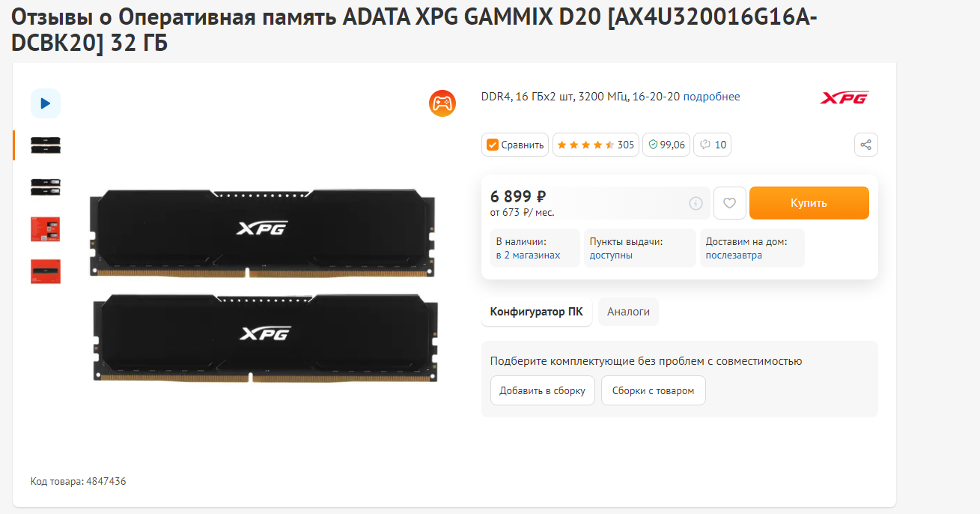Play the product video thumbnail
This screenshot has width=980, height=514.
click(46, 103)
